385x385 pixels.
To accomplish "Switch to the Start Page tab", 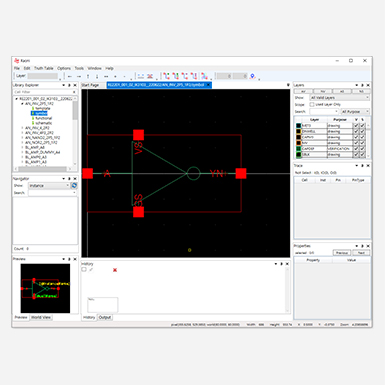I will (x=90, y=85).
